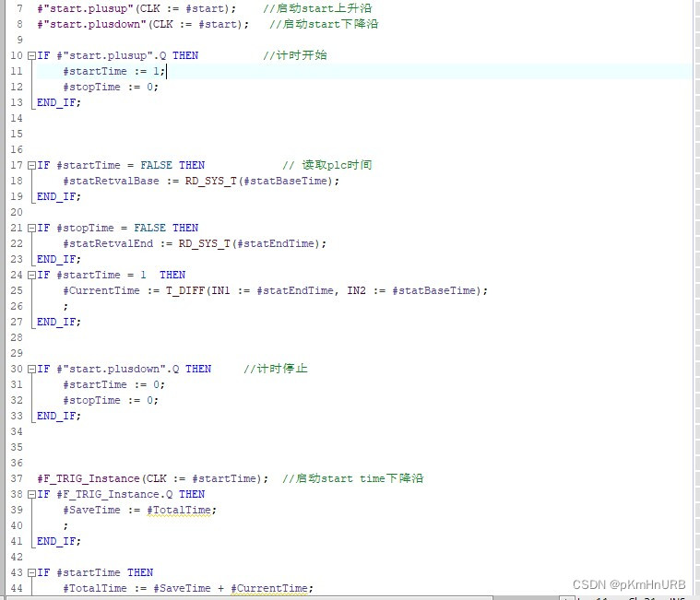The width and height of the screenshot is (700, 600).
Task: Click '#statRetvalBase' variable on line 18
Action: point(112,182)
